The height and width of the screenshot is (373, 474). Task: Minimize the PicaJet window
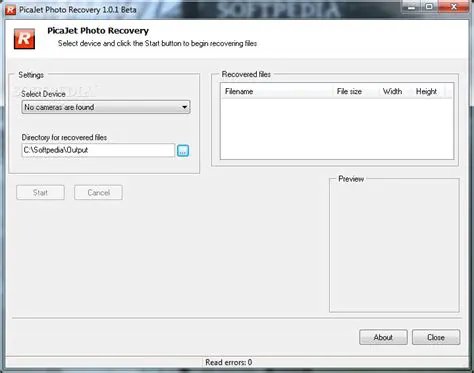(412, 7)
